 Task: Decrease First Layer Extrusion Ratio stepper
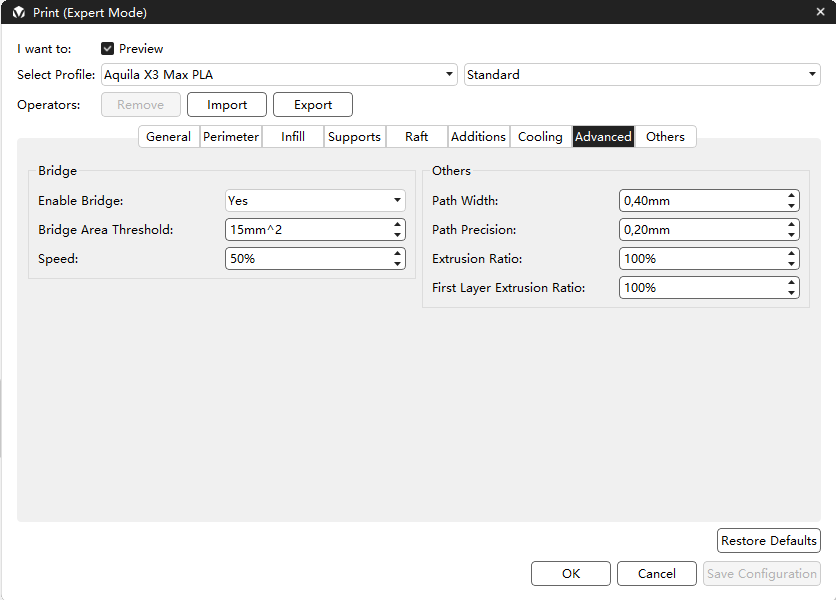click(791, 293)
